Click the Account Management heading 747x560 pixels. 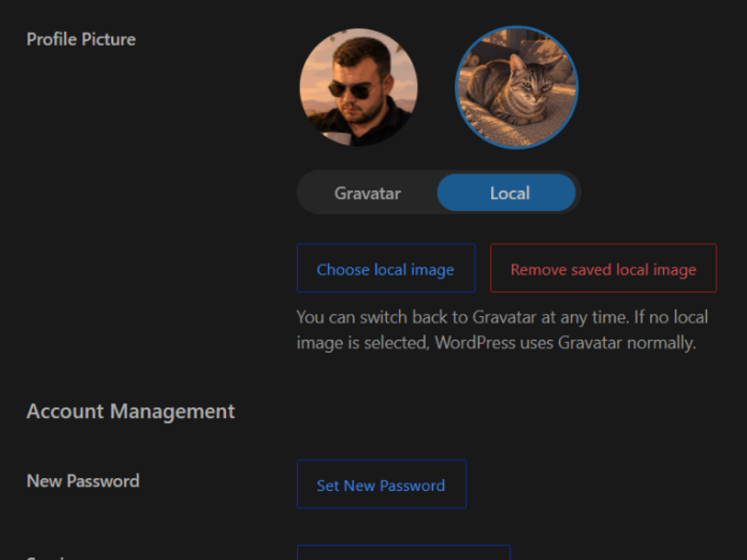pyautogui.click(x=131, y=411)
